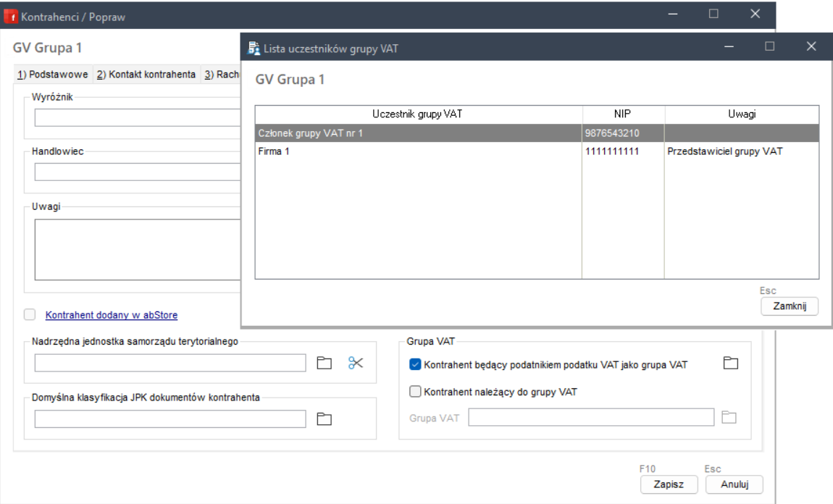Click into the Handlowiec input field
The width and height of the screenshot is (833, 504).
[138, 172]
